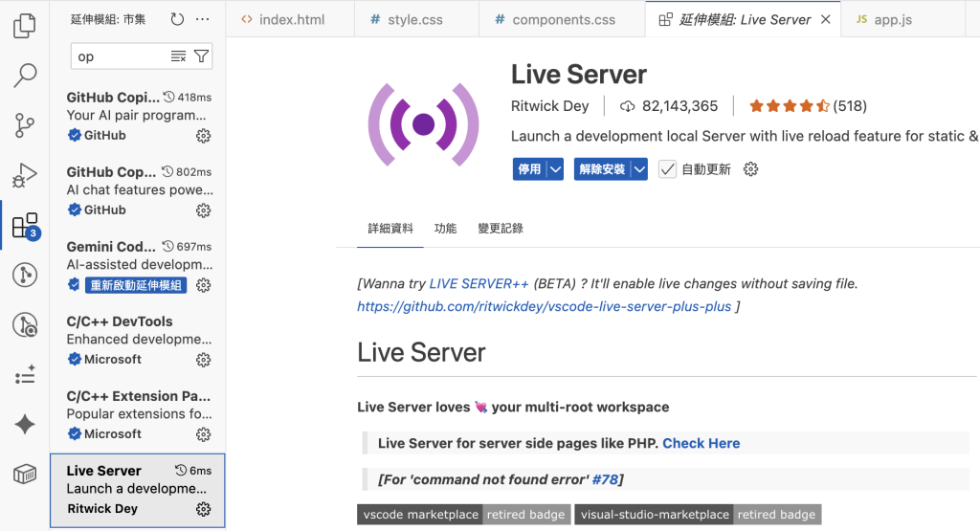Toggle the 自動更新 checkbox
The image size is (980, 531).
click(x=667, y=169)
